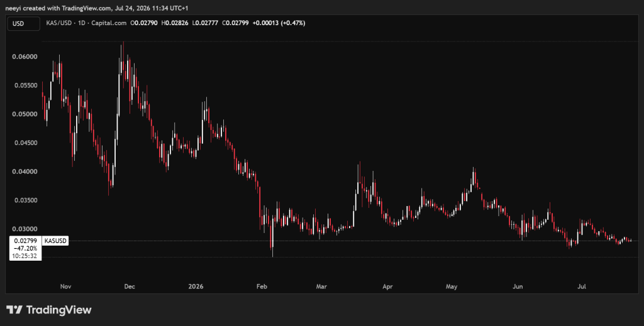Click the 10:25:32 countdown timer
The width and height of the screenshot is (644, 326).
(25, 256)
